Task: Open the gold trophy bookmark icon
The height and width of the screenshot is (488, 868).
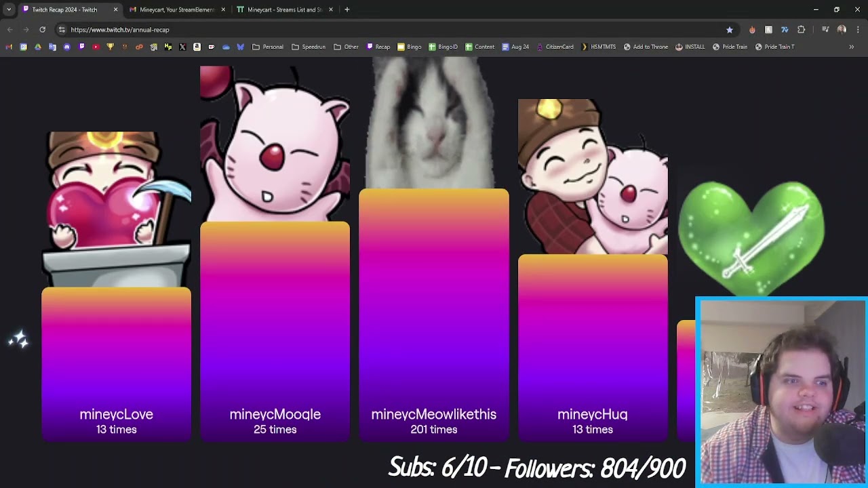Action: tap(110, 47)
